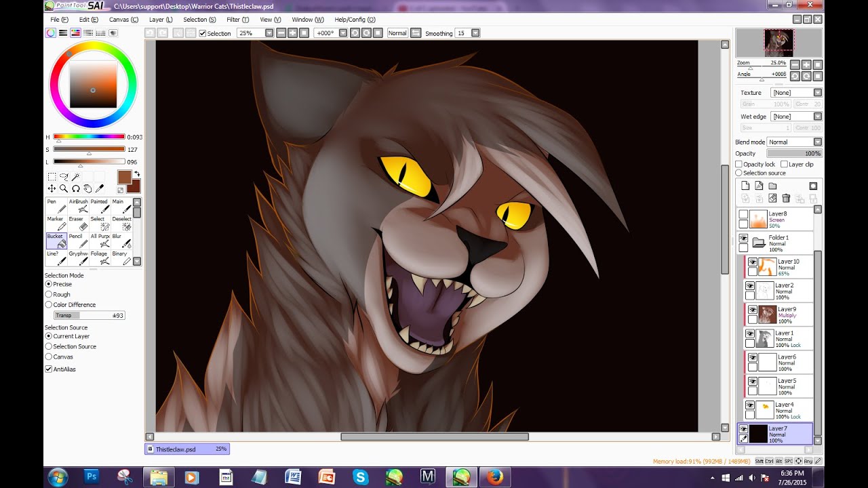
Task: Clear the layer with eraser-page icon
Action: coord(772,198)
